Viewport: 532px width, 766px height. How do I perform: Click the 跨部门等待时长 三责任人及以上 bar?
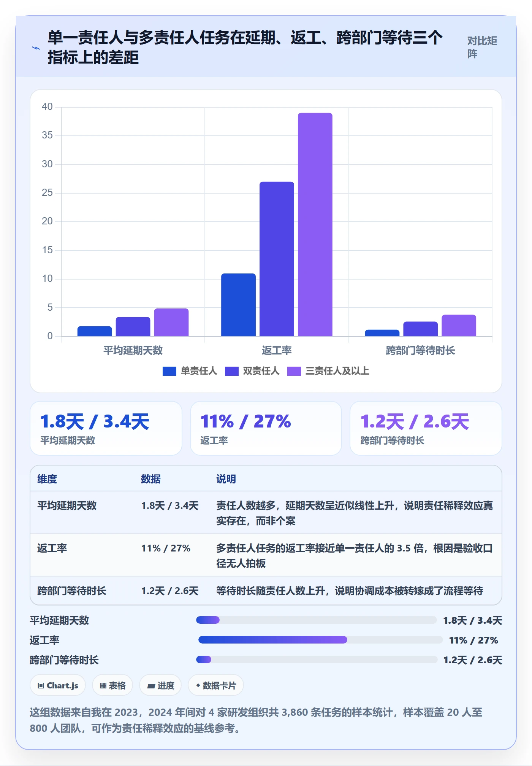[459, 326]
